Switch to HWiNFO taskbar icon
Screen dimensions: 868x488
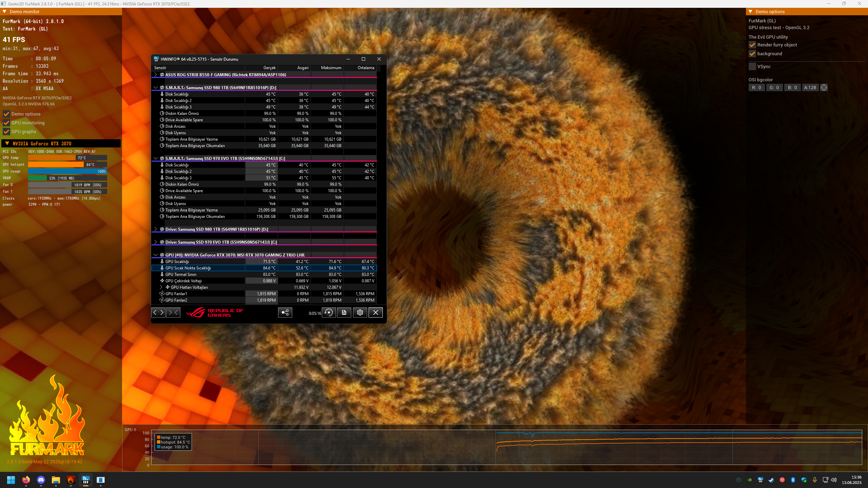point(86,480)
